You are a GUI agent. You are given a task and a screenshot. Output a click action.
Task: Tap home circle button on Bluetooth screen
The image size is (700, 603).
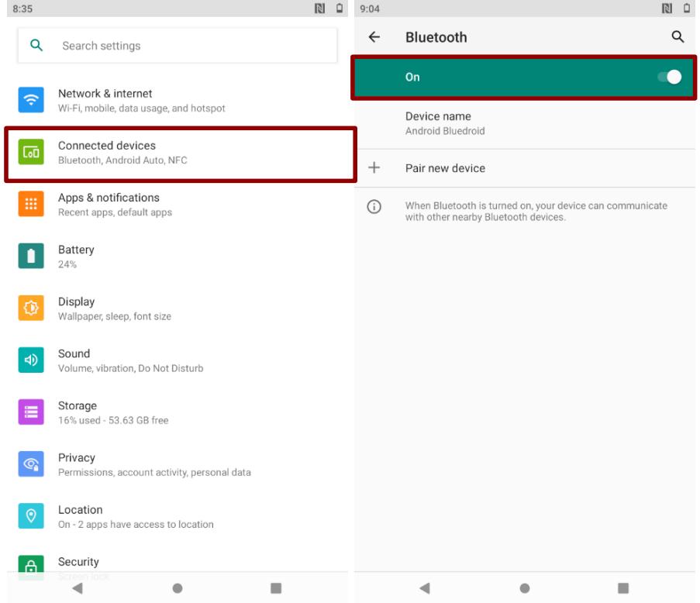(x=525, y=588)
